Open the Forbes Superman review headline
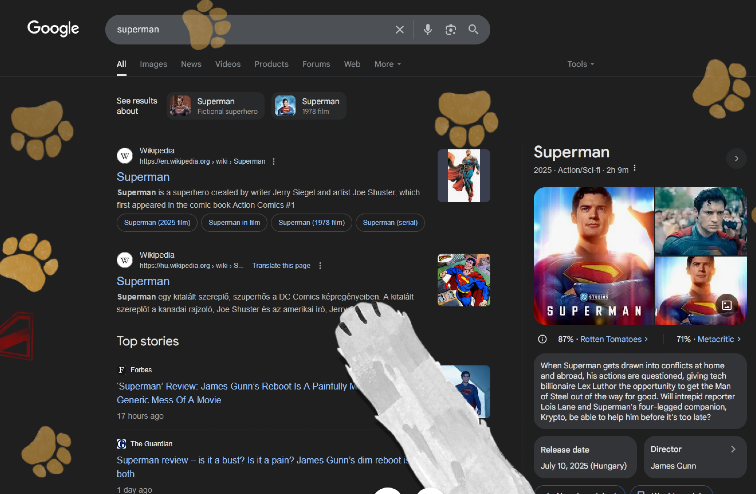 (x=238, y=393)
